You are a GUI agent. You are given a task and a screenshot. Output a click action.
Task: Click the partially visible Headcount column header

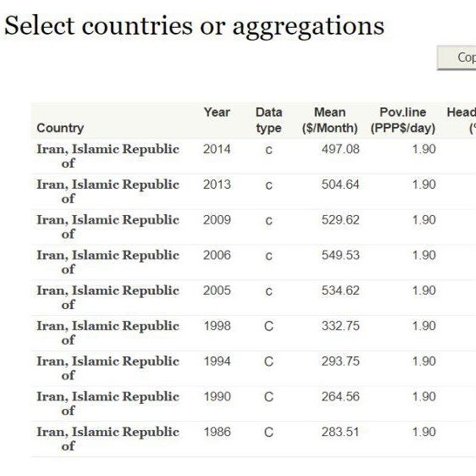(461, 120)
